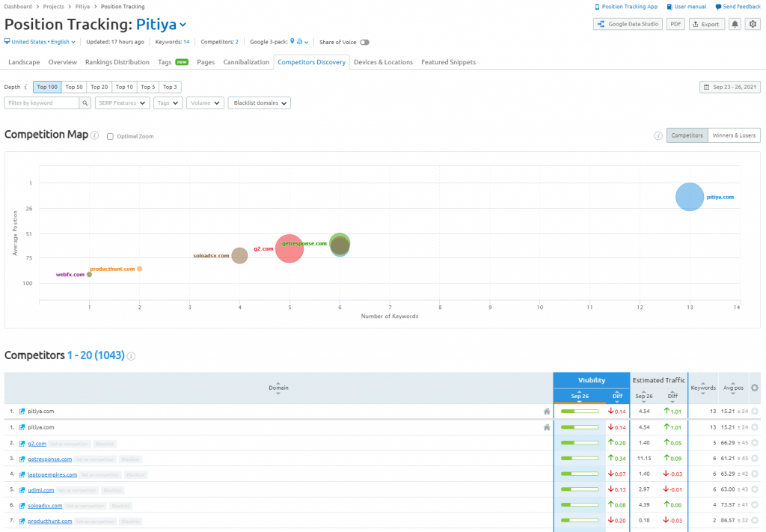This screenshot has width=766, height=532.
Task: Click the row gear icon for getresponse.com
Action: coord(755,458)
